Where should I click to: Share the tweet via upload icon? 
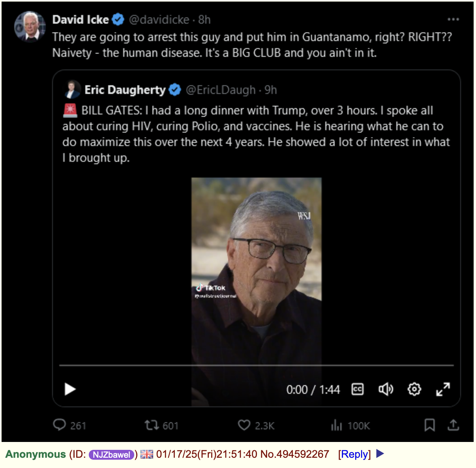click(x=454, y=425)
